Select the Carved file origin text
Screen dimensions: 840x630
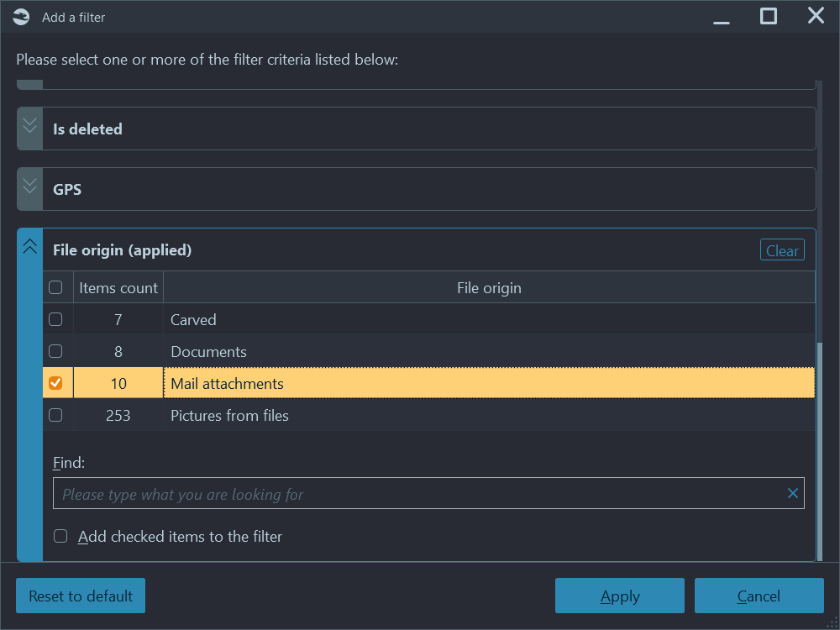pyautogui.click(x=193, y=320)
